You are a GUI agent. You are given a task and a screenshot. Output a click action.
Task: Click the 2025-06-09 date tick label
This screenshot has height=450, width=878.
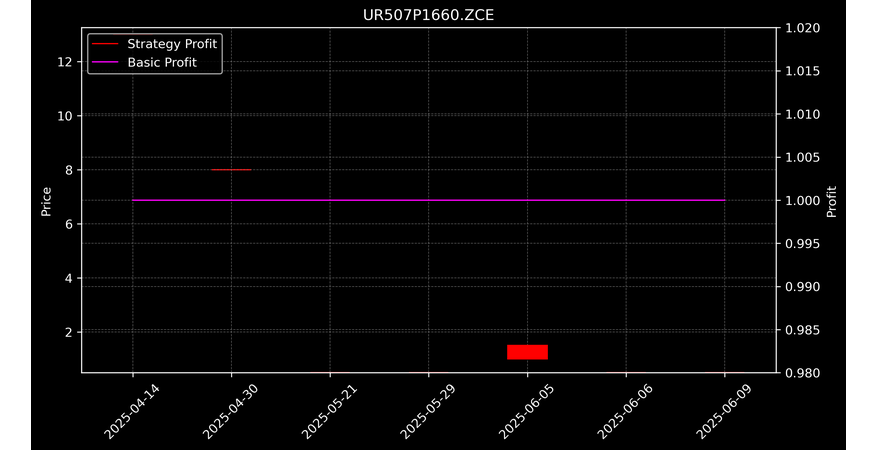[723, 412]
